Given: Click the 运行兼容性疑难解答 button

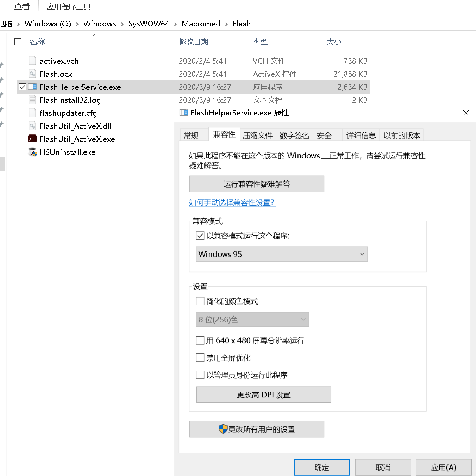Looking at the screenshot, I should (x=256, y=184).
